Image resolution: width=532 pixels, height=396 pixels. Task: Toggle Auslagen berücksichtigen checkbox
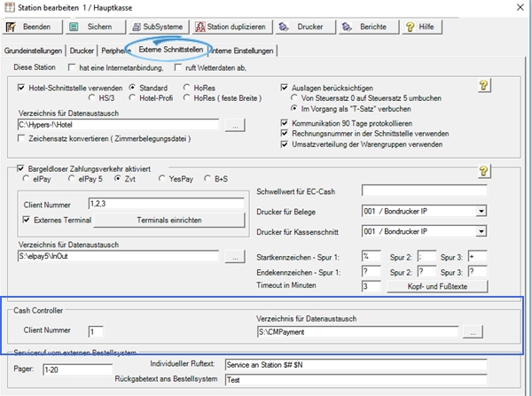(x=285, y=88)
